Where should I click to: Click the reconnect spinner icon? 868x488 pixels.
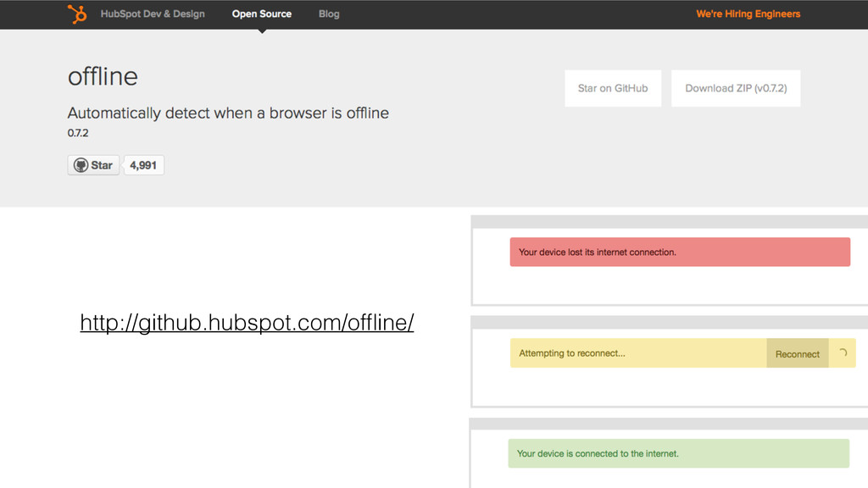[x=843, y=352]
